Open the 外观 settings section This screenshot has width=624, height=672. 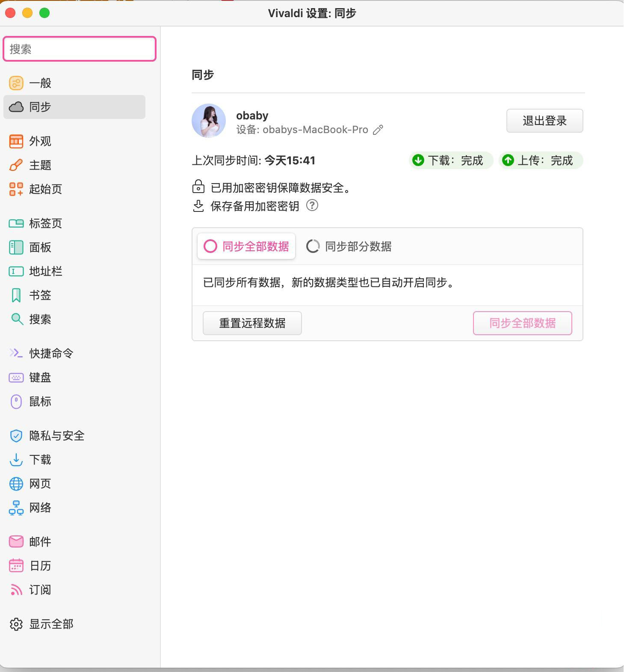(x=40, y=141)
